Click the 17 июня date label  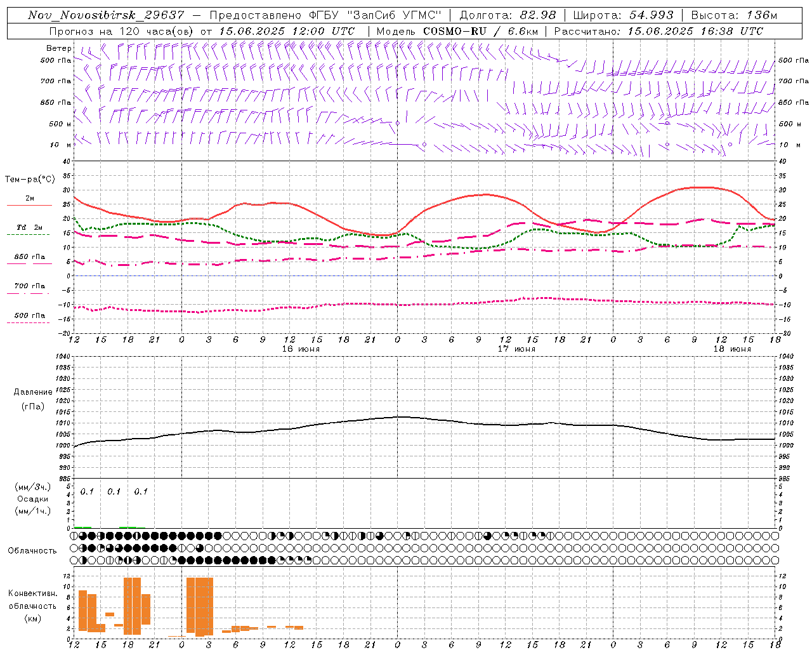[516, 349]
